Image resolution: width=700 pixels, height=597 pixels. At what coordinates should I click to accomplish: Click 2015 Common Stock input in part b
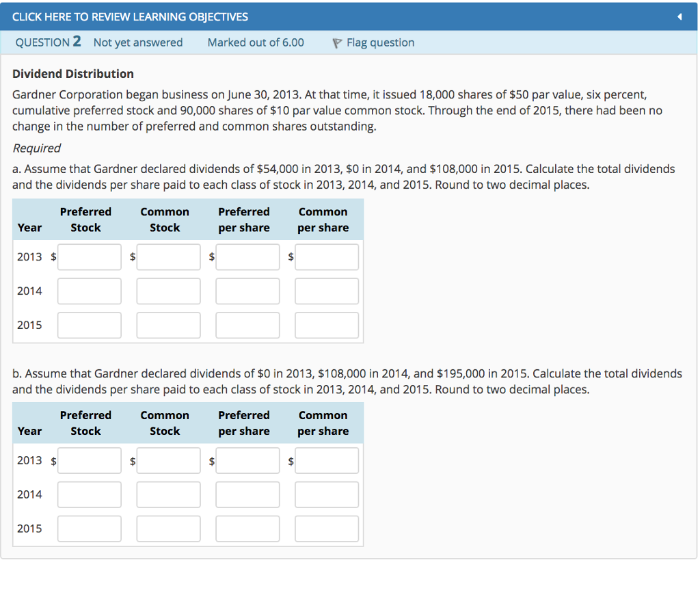coord(168,528)
